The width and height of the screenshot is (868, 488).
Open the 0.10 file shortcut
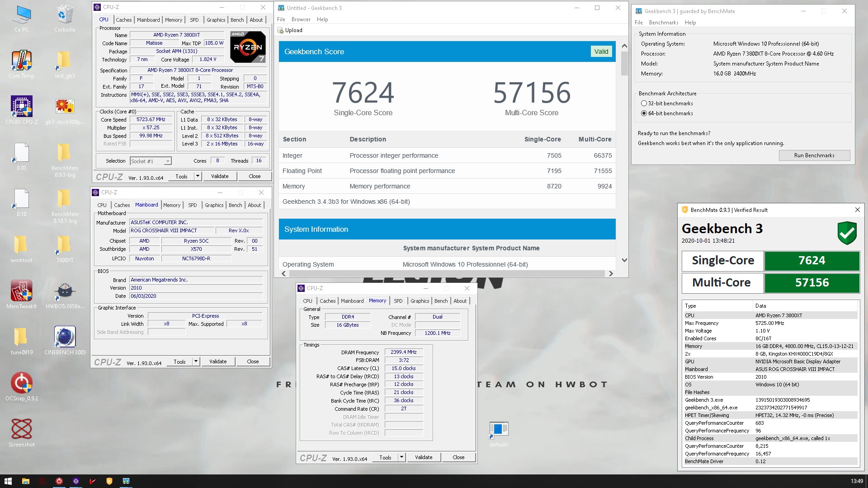(x=21, y=203)
